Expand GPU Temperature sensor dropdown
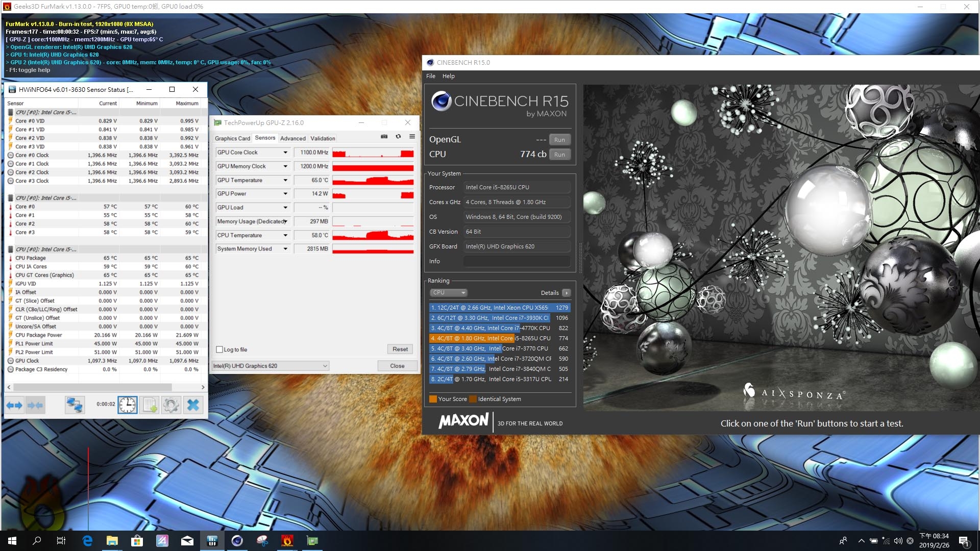The image size is (980, 551). click(285, 180)
